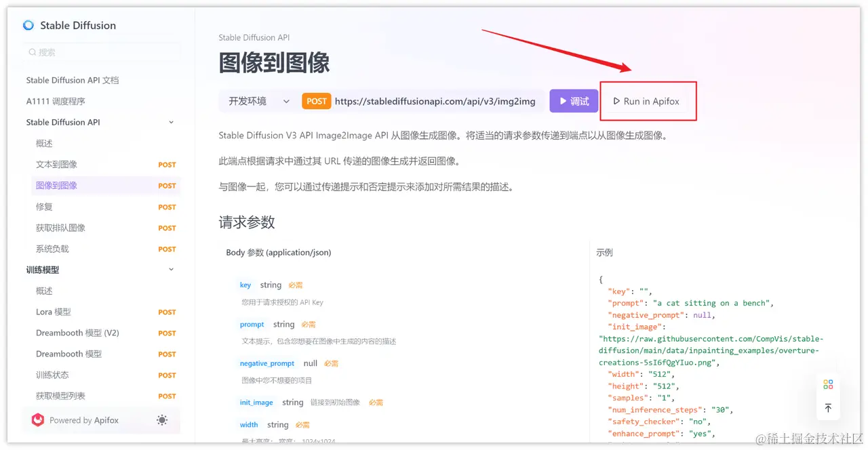
Task: Click the magnifier icon in the sidebar search box
Action: pyautogui.click(x=32, y=52)
